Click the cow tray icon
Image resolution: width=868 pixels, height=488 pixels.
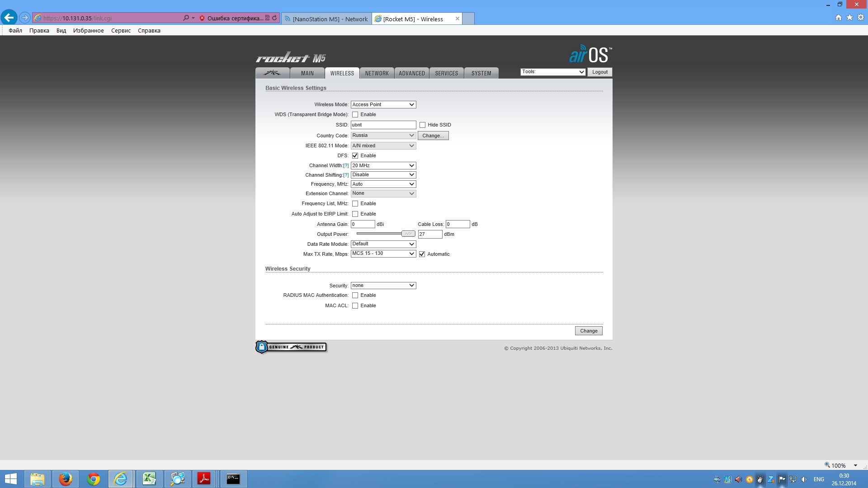point(760,479)
